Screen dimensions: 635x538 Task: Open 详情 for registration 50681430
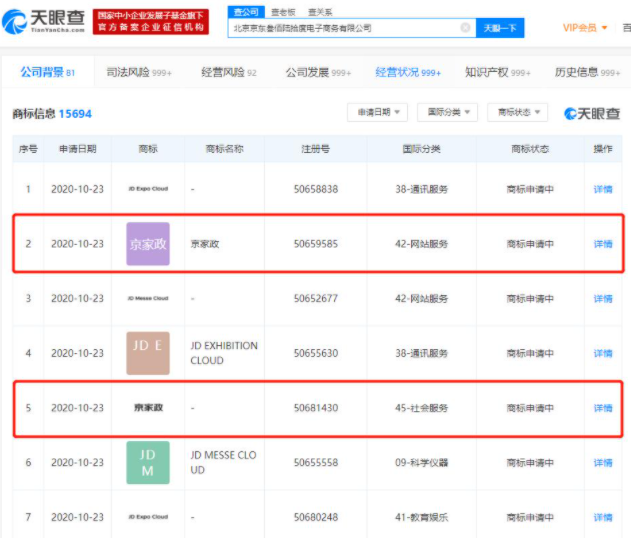pyautogui.click(x=603, y=408)
